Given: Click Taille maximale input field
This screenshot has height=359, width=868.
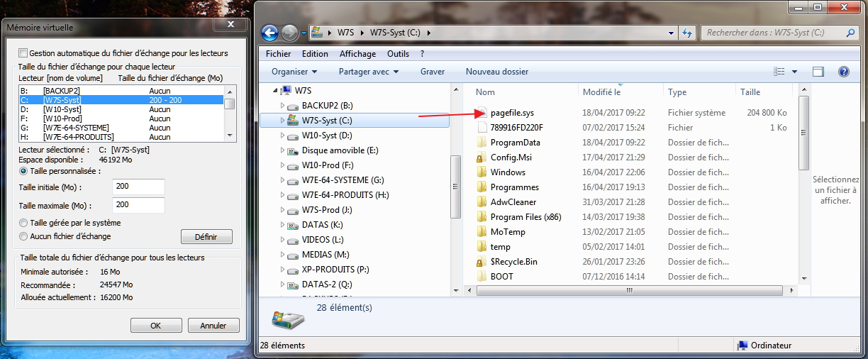Looking at the screenshot, I should pos(138,206).
